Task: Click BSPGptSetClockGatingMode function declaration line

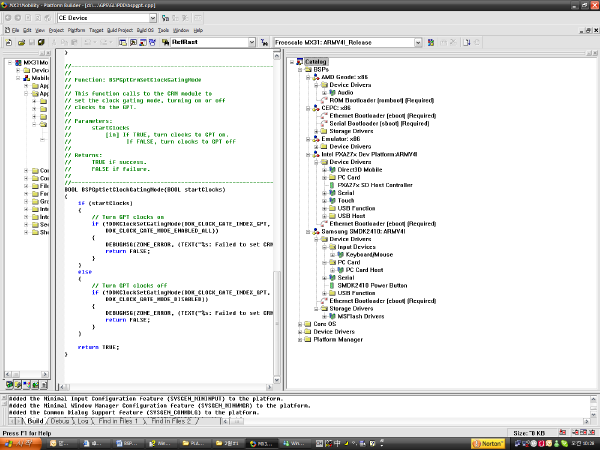Action: tap(145, 189)
